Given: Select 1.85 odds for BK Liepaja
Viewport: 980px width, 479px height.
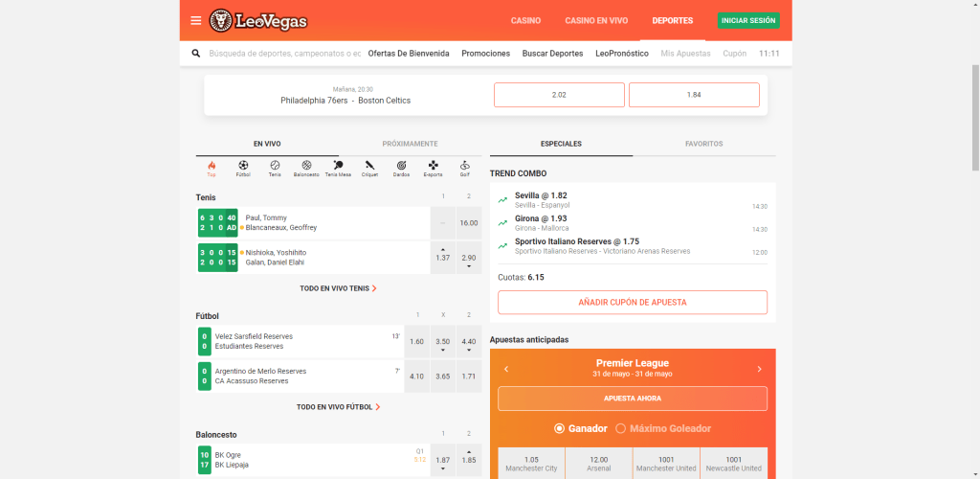Looking at the screenshot, I should tap(469, 460).
